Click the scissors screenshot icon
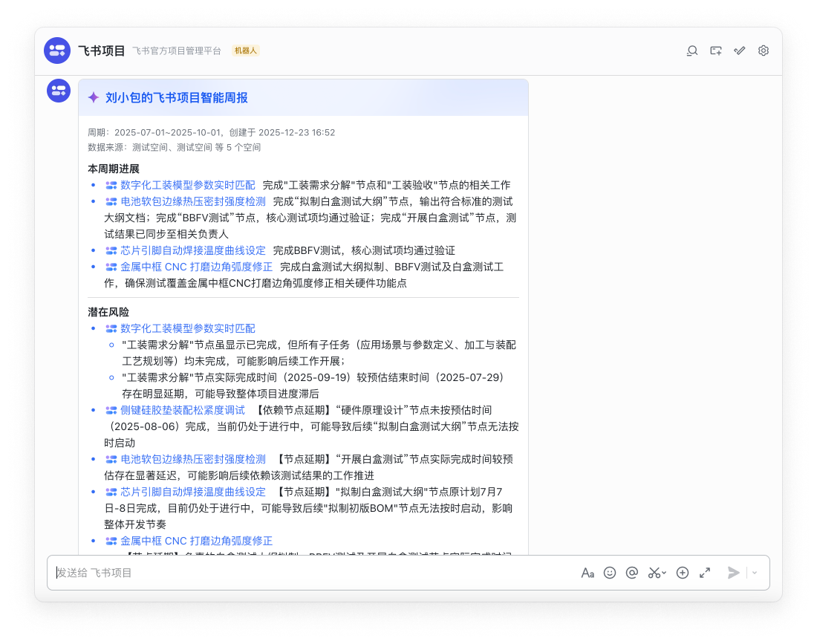Screen dimensions: 817x644 tap(654, 573)
